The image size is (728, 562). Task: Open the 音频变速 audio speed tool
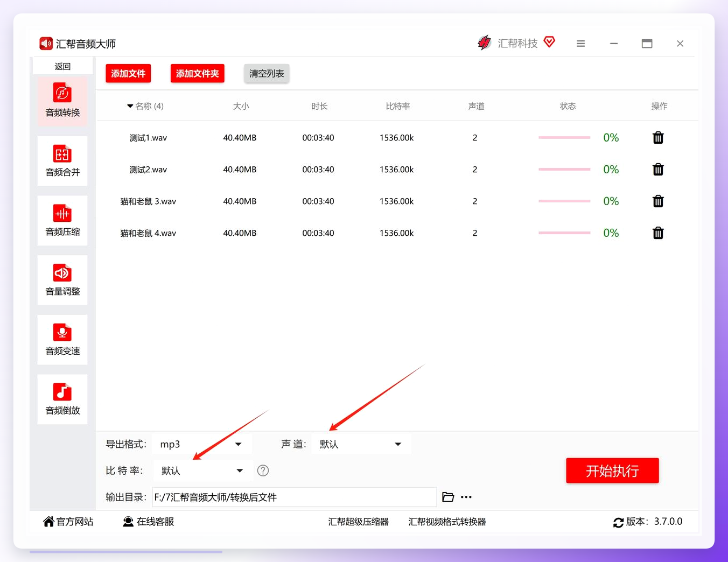(62, 340)
